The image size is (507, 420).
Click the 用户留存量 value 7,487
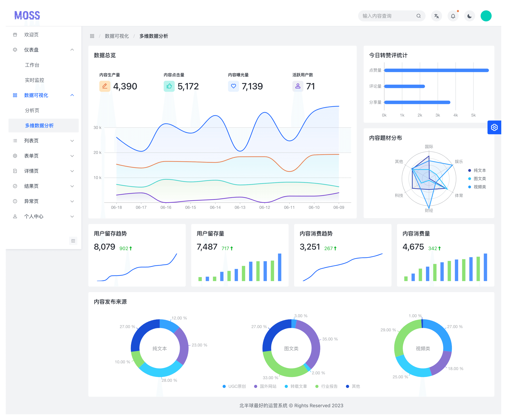coord(207,247)
